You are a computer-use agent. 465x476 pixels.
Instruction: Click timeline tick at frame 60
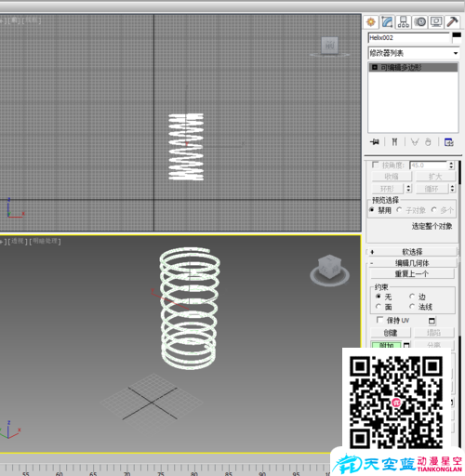59,468
